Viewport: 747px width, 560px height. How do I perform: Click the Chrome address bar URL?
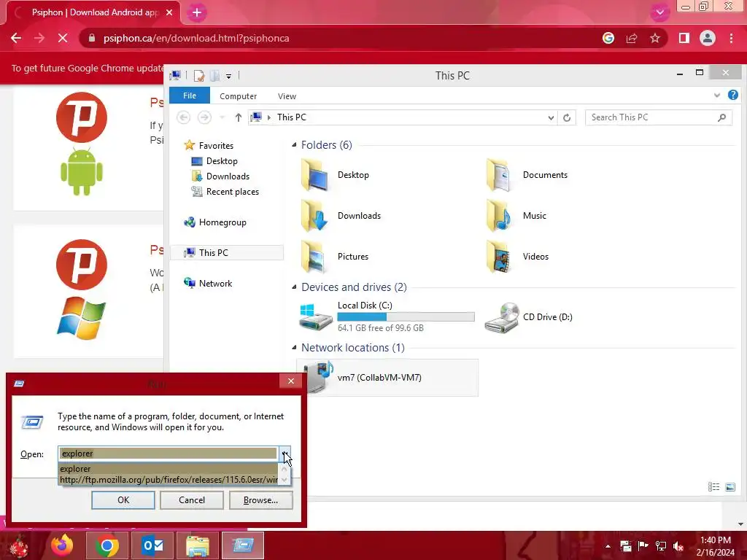tap(196, 38)
